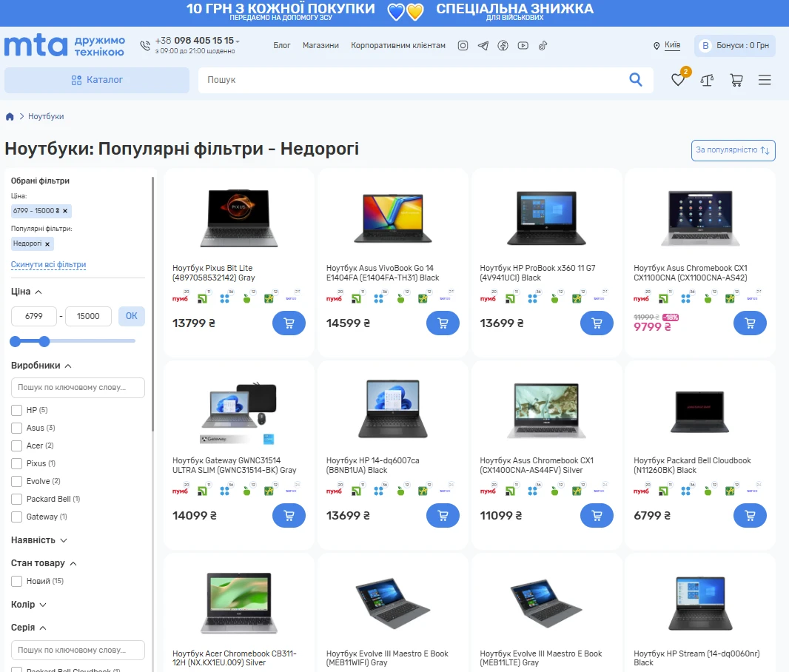Check the Packard Bell manufacturer checkbox
The width and height of the screenshot is (789, 672).
point(16,499)
